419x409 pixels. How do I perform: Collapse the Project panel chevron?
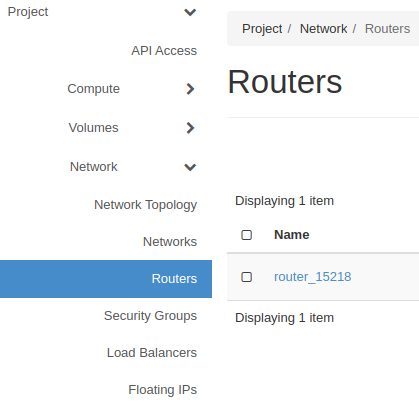tap(190, 12)
